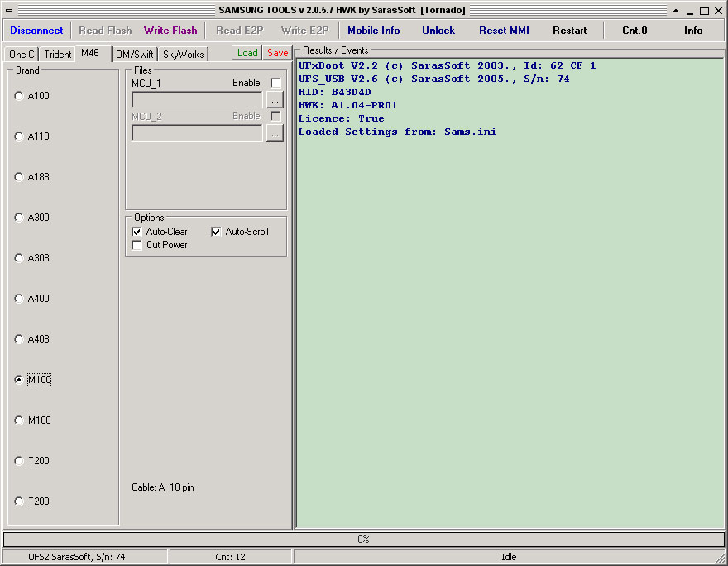Enable the Cut Power option
The height and width of the screenshot is (566, 728).
(160, 245)
